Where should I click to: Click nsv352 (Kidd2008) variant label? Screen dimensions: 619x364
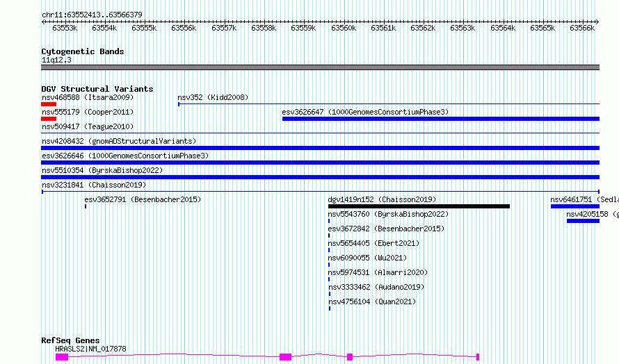213,97
